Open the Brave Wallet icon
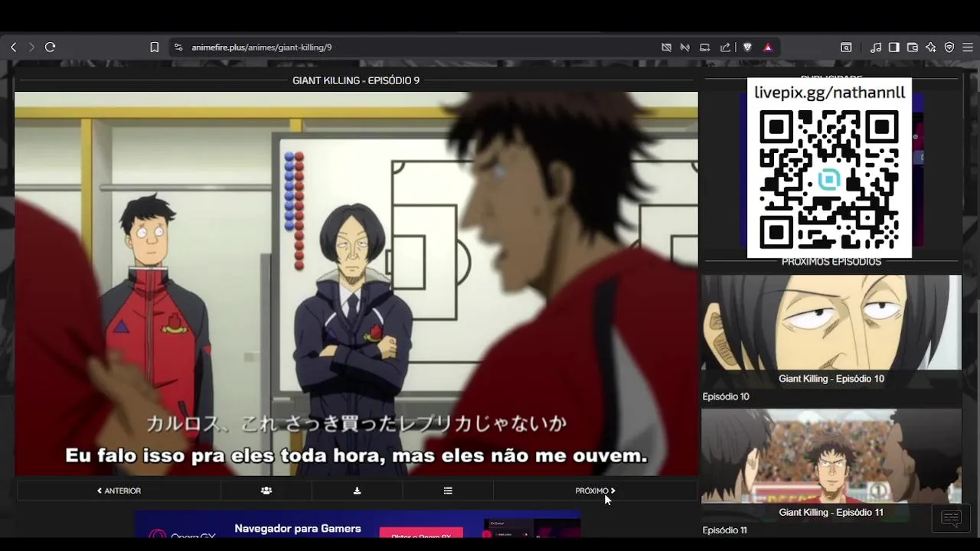Image resolution: width=980 pixels, height=551 pixels. pos(913,47)
